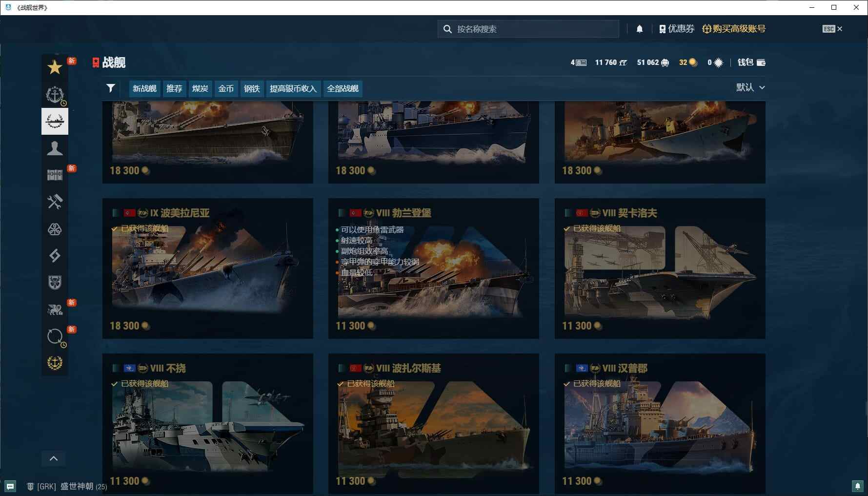Viewport: 868px width, 496px height.
Task: Toggle the 钢铁 filter
Action: pos(252,88)
